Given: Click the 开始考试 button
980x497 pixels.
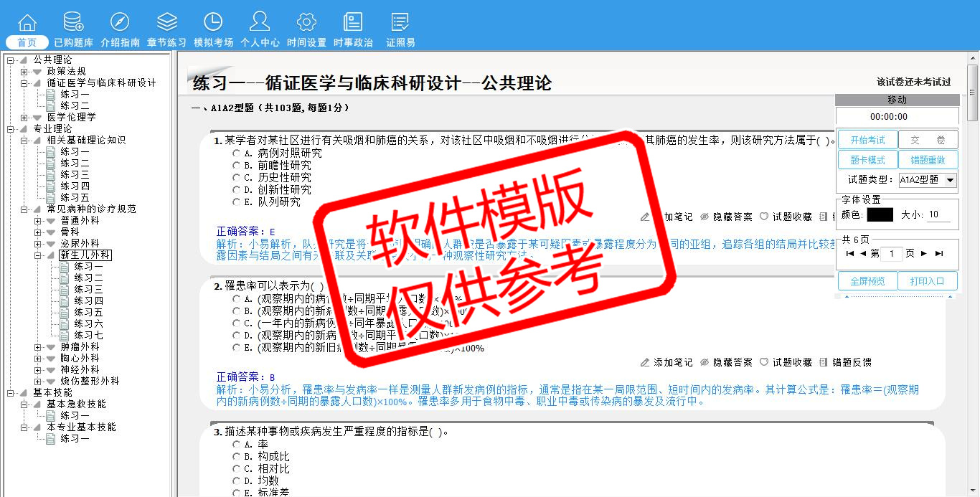Looking at the screenshot, I should tap(867, 141).
